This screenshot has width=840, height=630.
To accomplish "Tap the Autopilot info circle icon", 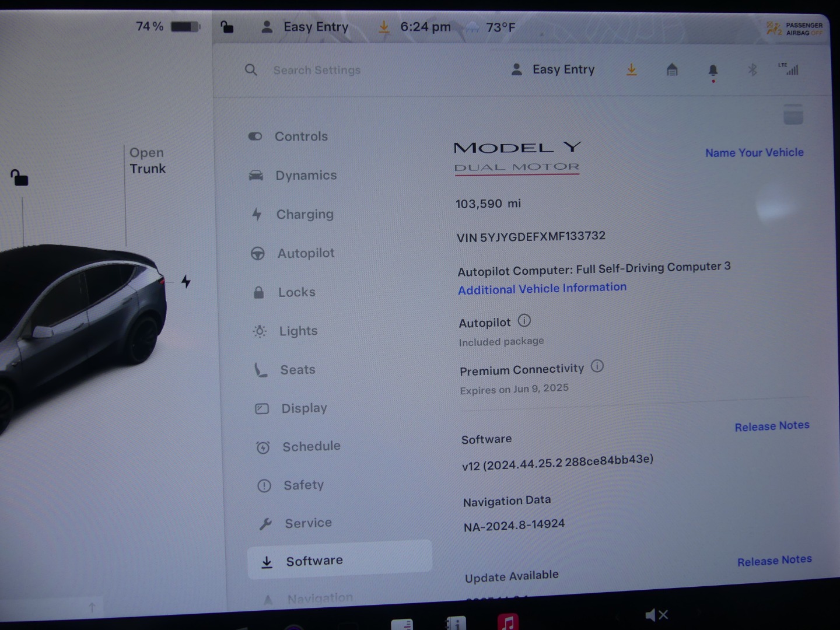I will [524, 320].
